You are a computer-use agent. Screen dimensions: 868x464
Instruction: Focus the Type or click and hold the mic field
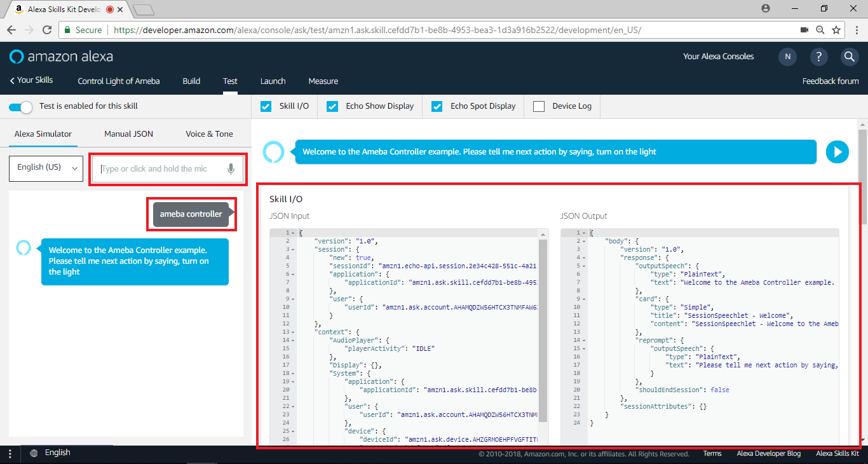(168, 169)
